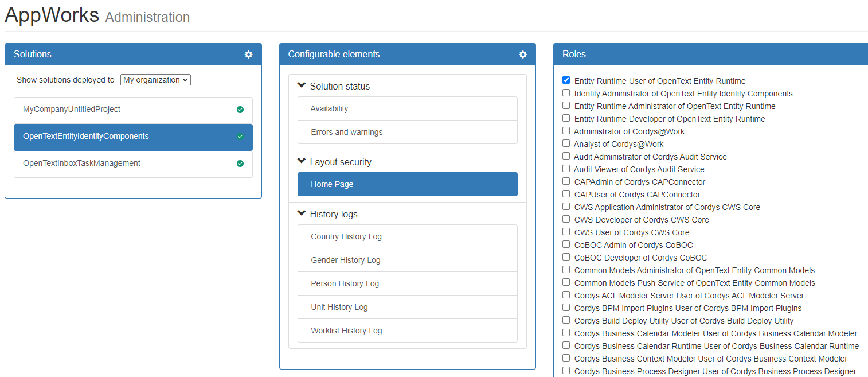Enable the Identity Administrator role checkbox
Screen dimensions: 868x377
[x=566, y=93]
